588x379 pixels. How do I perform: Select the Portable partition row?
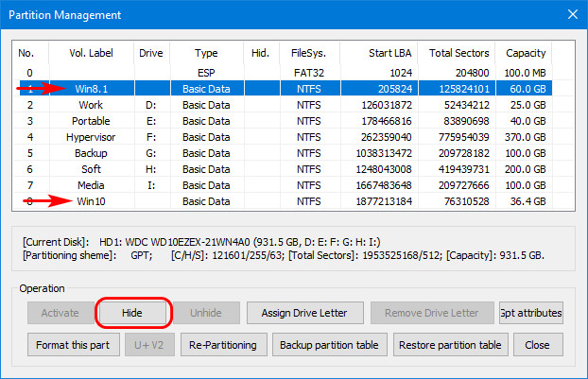pyautogui.click(x=283, y=121)
